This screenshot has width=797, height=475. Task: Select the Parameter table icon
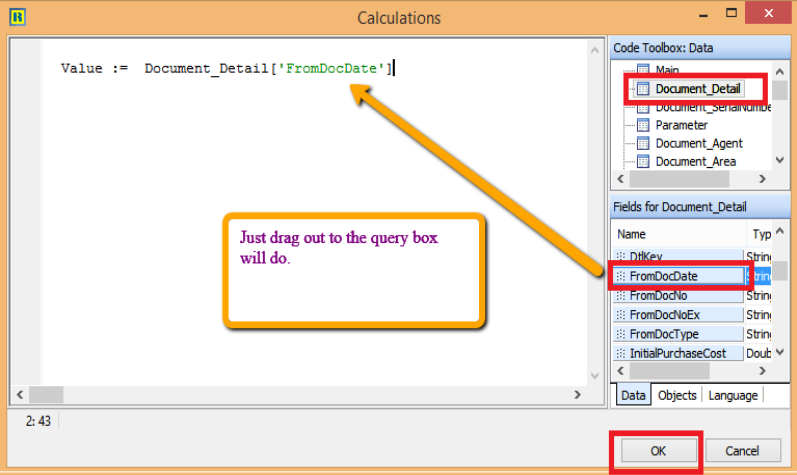(643, 125)
